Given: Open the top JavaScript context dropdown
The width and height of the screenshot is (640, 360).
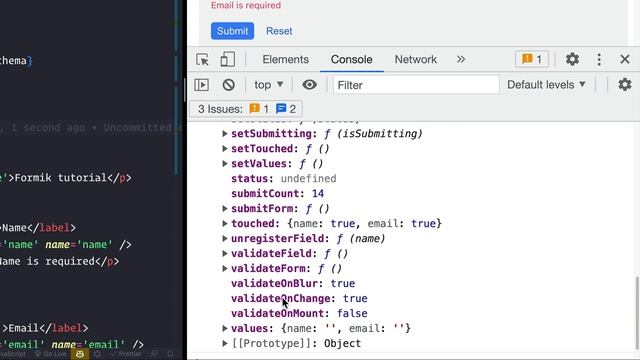Looking at the screenshot, I should pos(269,85).
